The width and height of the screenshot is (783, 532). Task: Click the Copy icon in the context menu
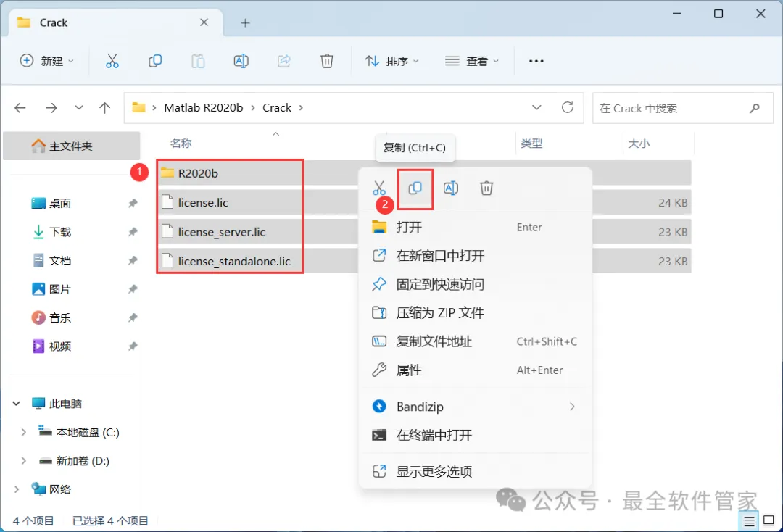415,188
